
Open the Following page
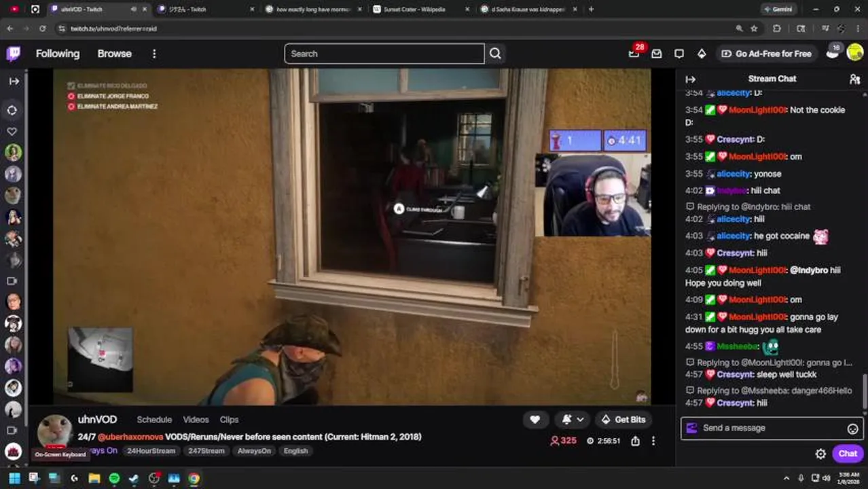tap(58, 54)
